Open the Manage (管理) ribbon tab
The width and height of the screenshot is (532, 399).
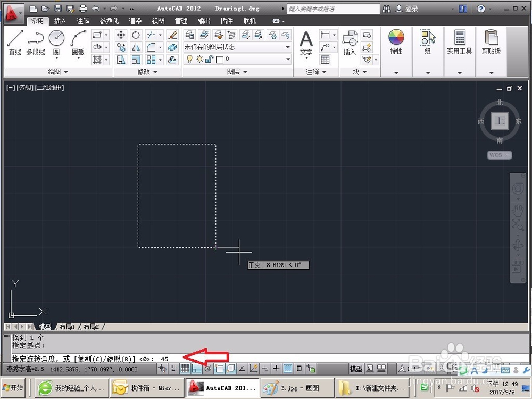coord(181,21)
